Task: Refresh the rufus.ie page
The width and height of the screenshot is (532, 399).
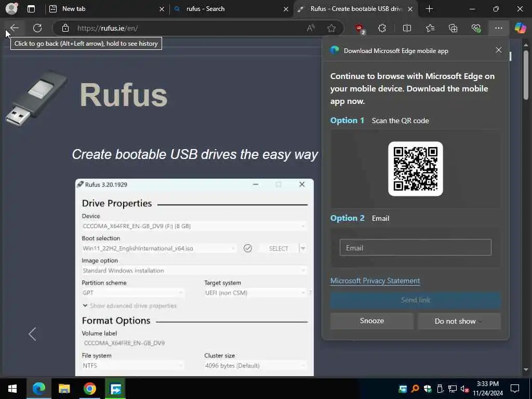Action: pos(37,28)
